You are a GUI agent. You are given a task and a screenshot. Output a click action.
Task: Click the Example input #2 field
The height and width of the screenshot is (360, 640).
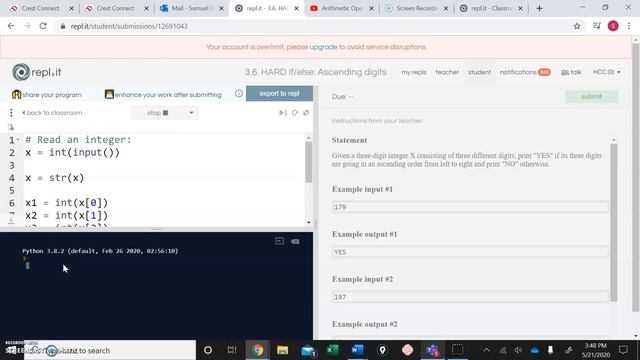pyautogui.click(x=470, y=297)
